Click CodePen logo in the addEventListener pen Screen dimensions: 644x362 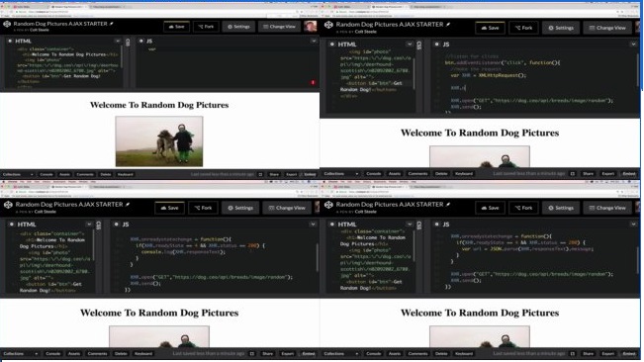[328, 25]
